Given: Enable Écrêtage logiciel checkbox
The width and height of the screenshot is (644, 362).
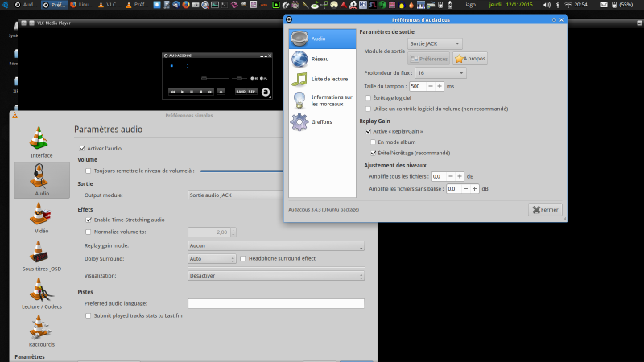Looking at the screenshot, I should click(x=368, y=97).
